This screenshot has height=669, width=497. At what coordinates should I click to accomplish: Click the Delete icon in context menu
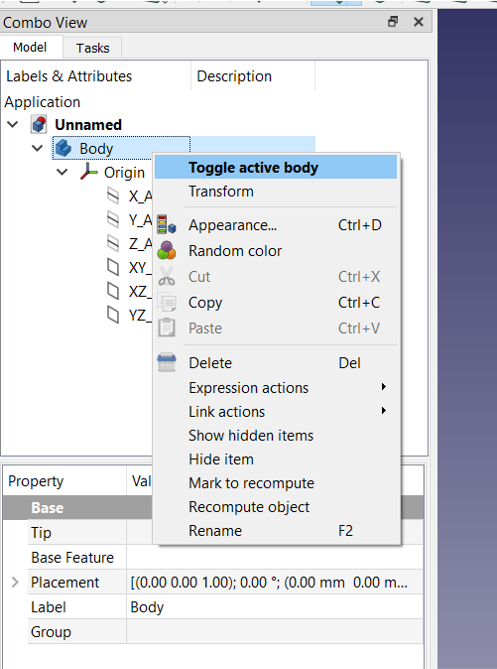166,363
